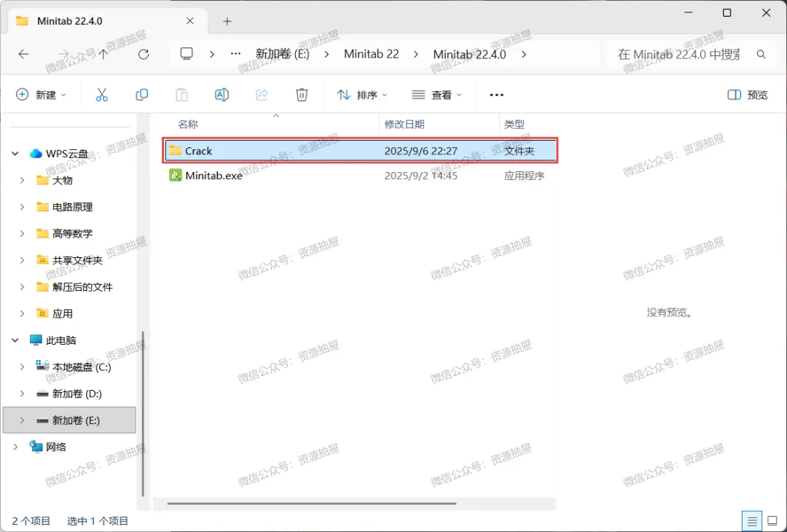Select 大物 folder in navigation pane
Image resolution: width=787 pixels, height=532 pixels.
click(x=62, y=180)
